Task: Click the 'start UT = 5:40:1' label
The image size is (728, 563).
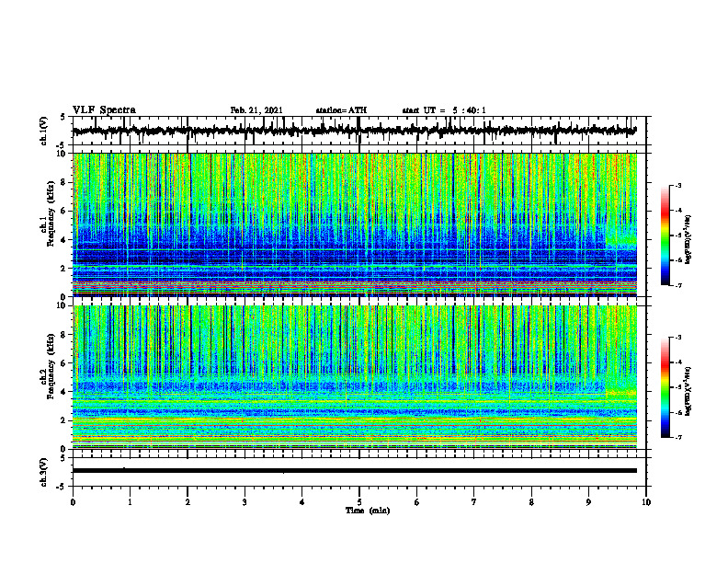Action: pos(444,110)
